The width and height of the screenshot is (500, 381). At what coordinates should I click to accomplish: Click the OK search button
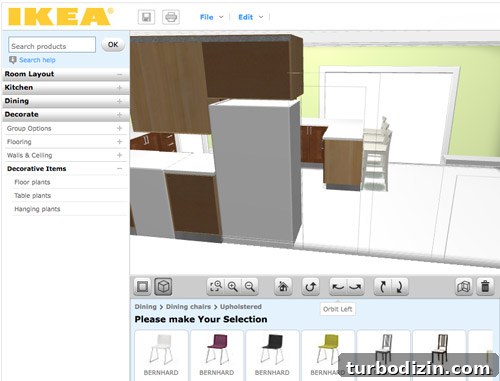(113, 45)
